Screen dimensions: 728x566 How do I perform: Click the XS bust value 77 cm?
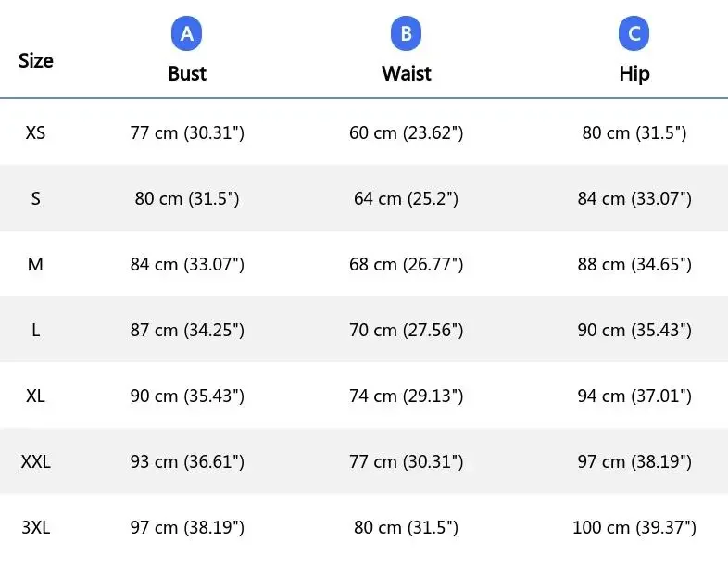187,132
